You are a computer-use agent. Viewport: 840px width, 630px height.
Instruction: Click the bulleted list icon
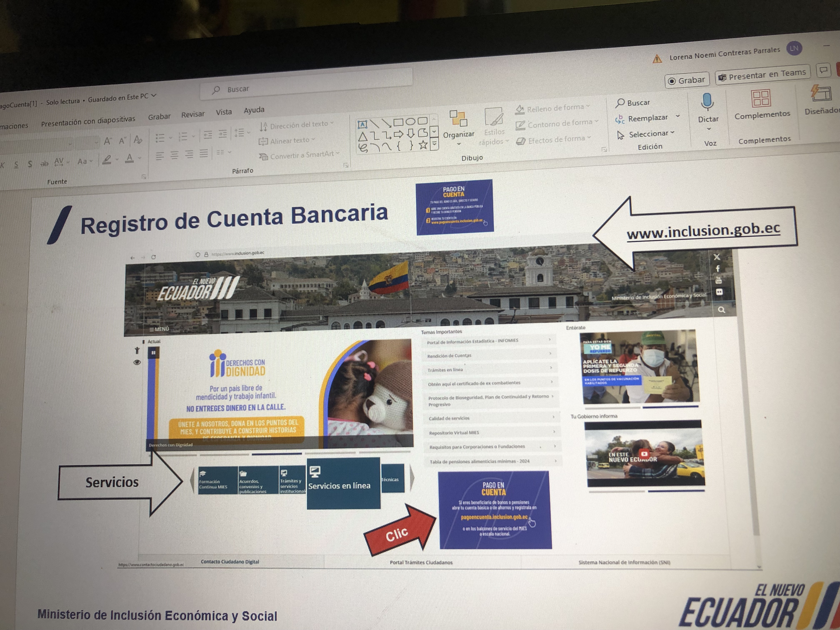click(x=160, y=138)
